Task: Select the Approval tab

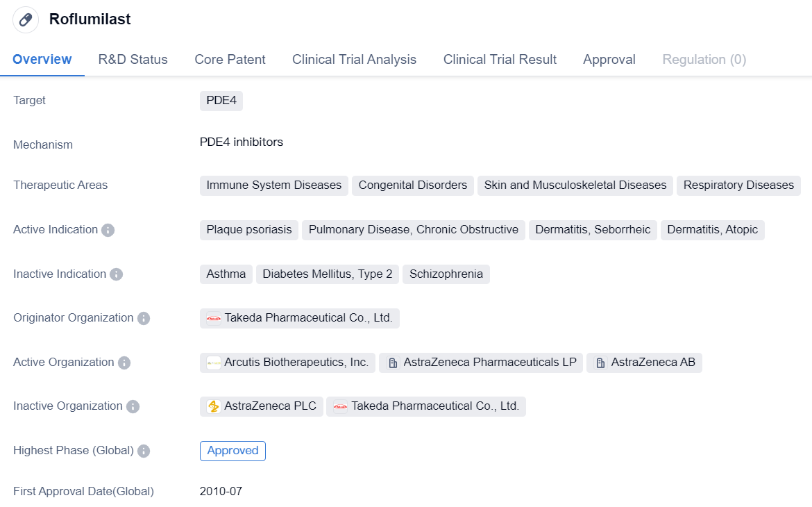Action: click(x=609, y=60)
